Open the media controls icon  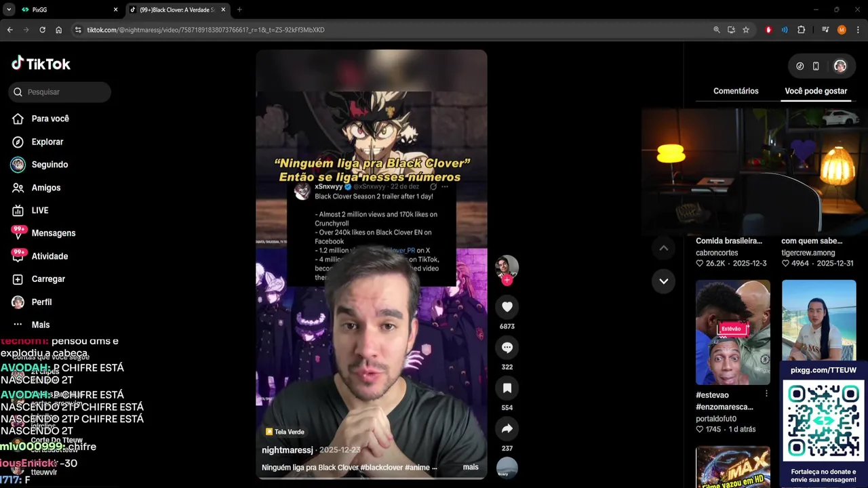(825, 30)
